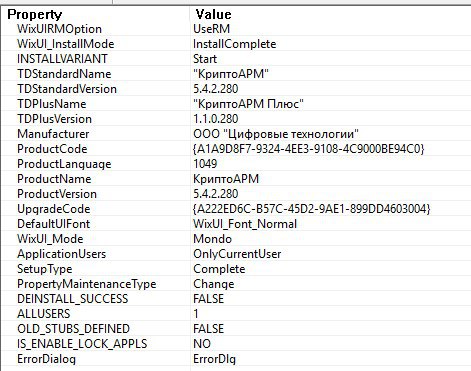471x371 pixels.
Task: Click the Mondo value
Action: (x=212, y=239)
